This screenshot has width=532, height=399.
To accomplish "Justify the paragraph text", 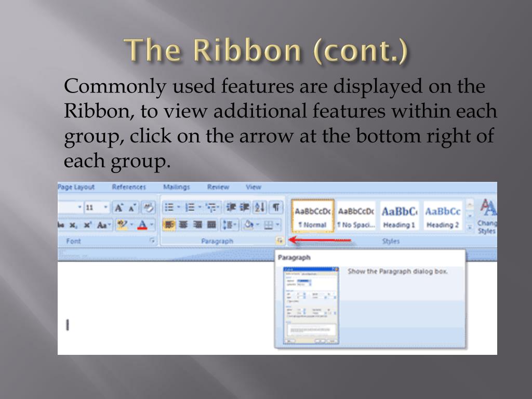I will (211, 224).
